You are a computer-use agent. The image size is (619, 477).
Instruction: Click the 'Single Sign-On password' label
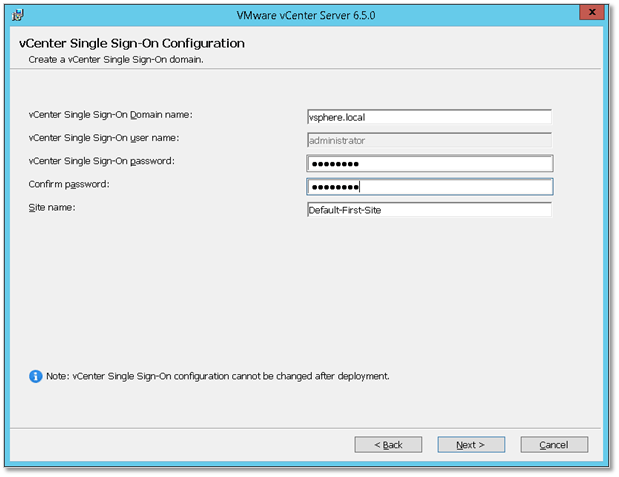click(101, 161)
